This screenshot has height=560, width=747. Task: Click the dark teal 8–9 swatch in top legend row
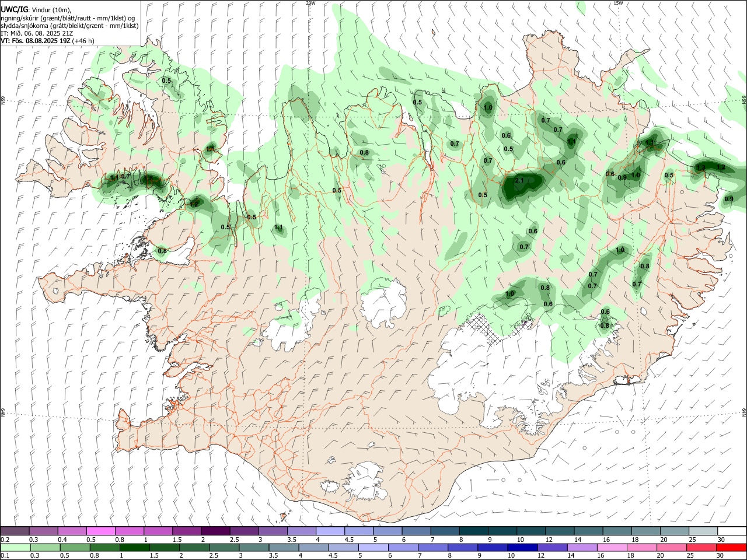pos(473,531)
